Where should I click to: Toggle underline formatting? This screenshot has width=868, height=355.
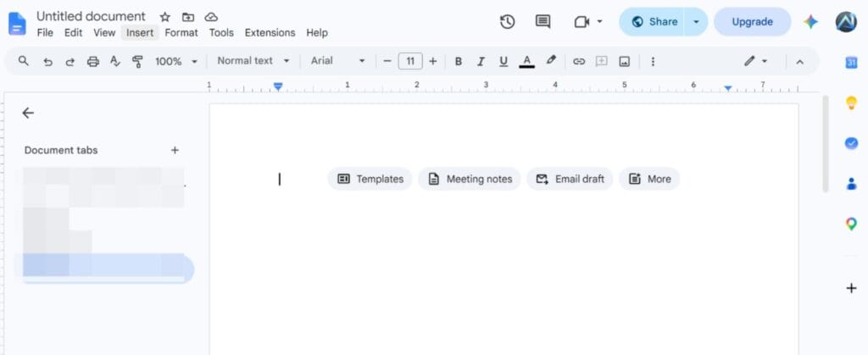(504, 61)
